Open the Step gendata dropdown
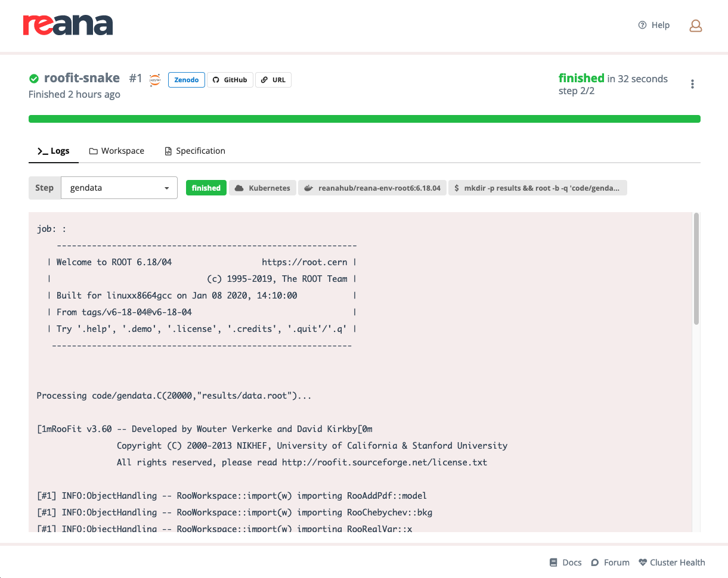Screen dimensions: 728x578 point(119,187)
